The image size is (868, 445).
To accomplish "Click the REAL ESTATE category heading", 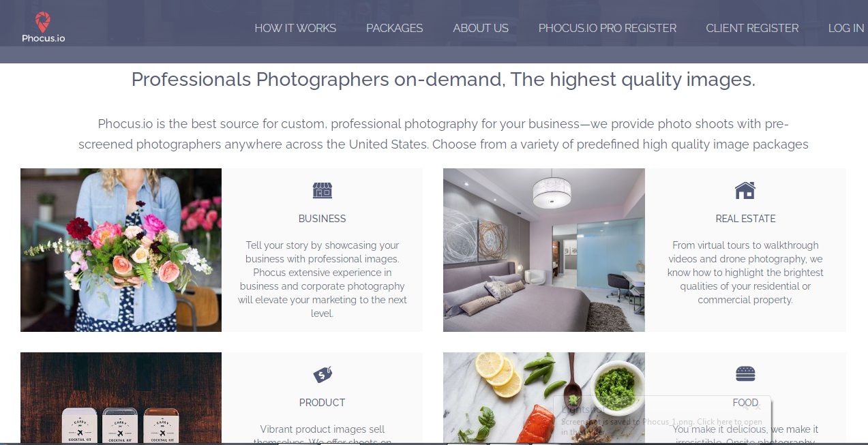I will point(745,219).
